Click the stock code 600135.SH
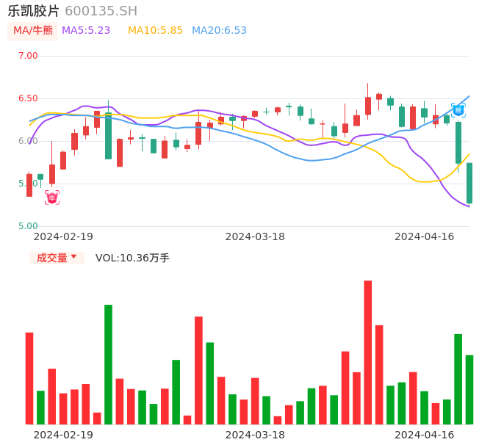The height and width of the screenshot is (445, 504). click(101, 11)
